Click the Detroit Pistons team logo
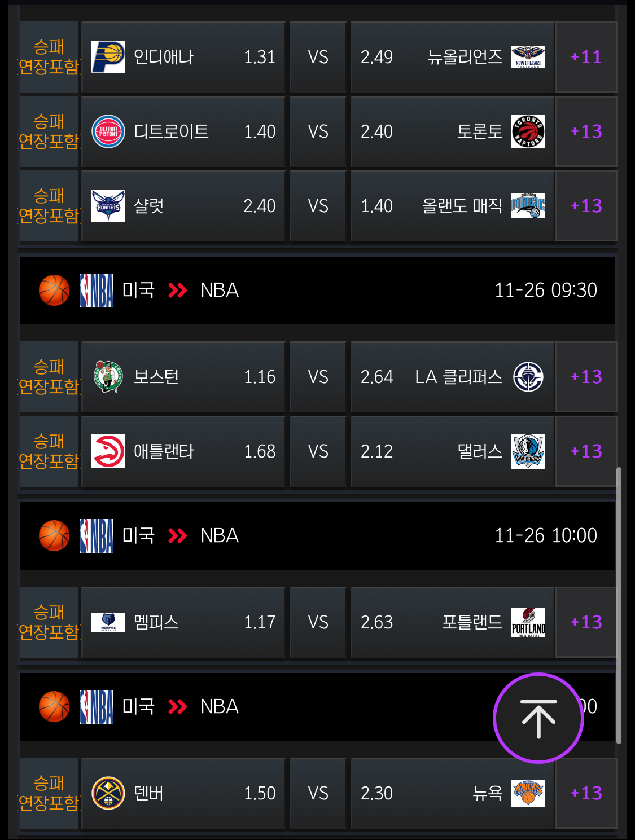635x840 pixels. click(x=108, y=131)
